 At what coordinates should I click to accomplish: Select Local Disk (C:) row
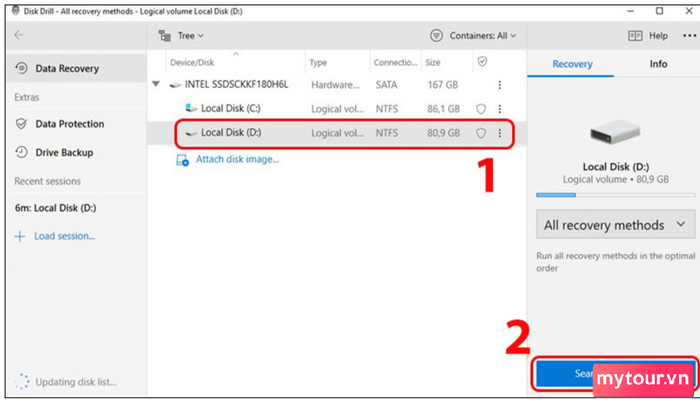click(337, 109)
